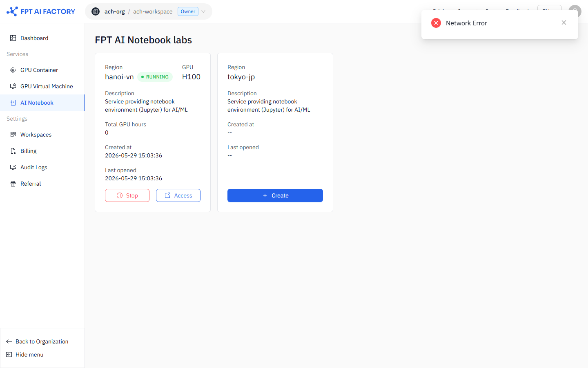Click the Owner role badge
Image resolution: width=588 pixels, height=368 pixels.
pyautogui.click(x=188, y=11)
